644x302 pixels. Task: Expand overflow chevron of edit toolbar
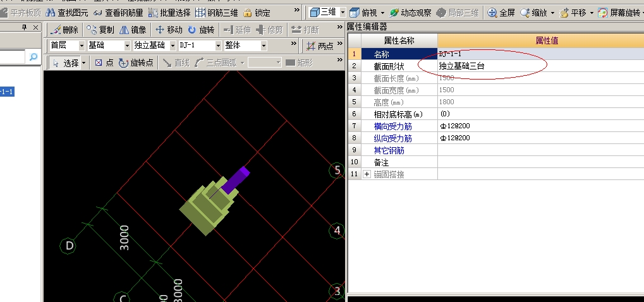point(339,27)
